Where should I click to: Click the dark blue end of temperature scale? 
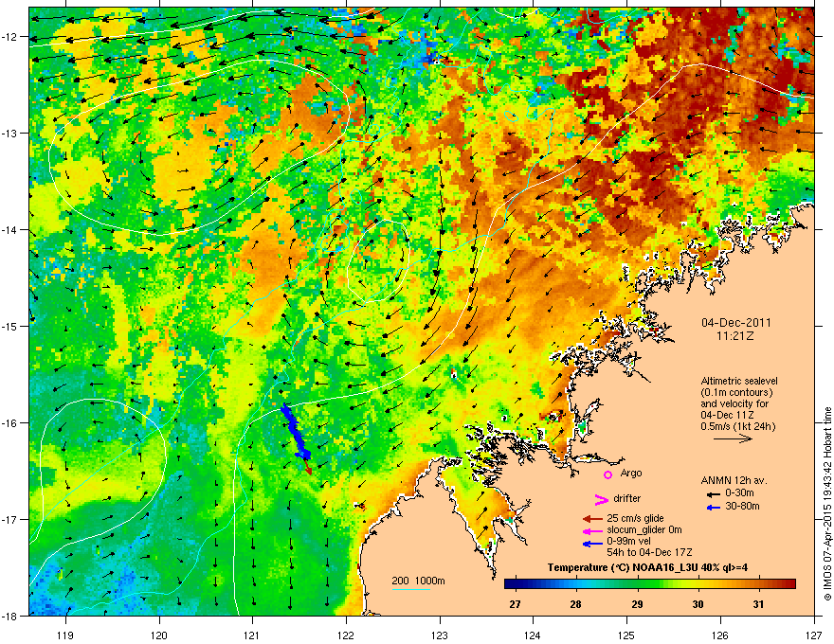[x=510, y=584]
